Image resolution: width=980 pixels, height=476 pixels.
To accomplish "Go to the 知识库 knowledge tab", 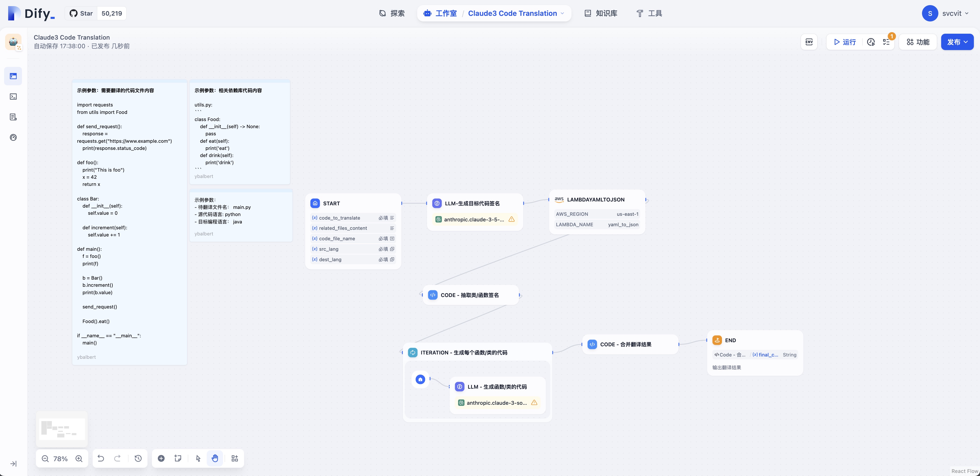I will point(601,13).
